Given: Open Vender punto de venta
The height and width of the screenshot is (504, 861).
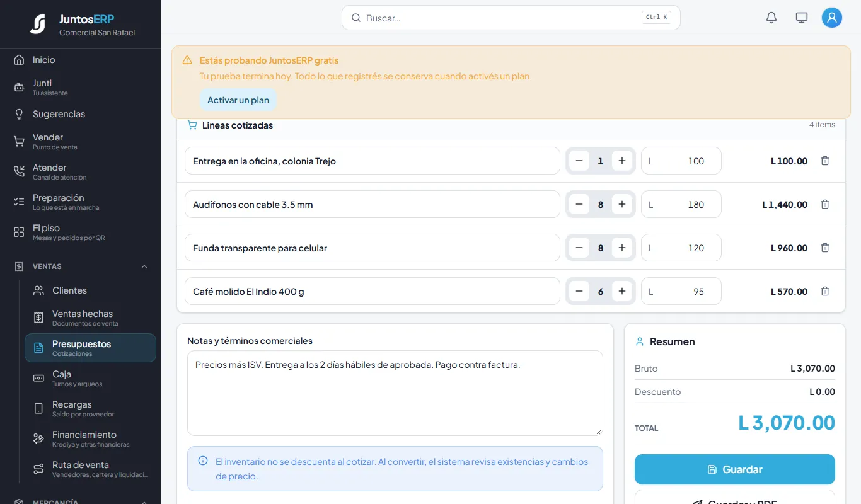Looking at the screenshot, I should point(81,141).
